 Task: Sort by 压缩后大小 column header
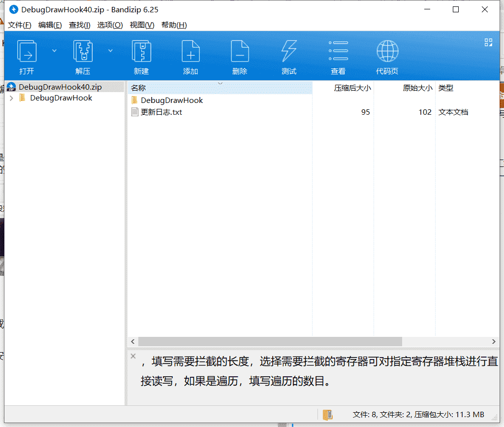point(343,88)
